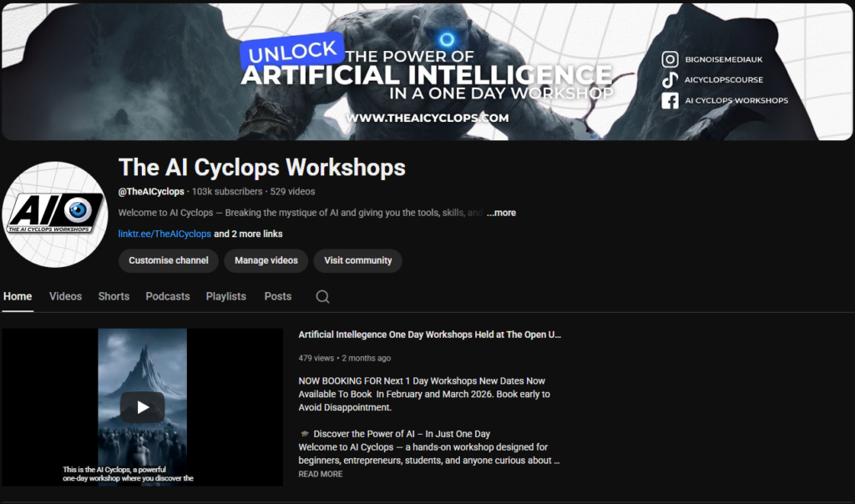
Task: Open the Artificial Intellegence One Day Workshops video title
Action: tap(429, 335)
